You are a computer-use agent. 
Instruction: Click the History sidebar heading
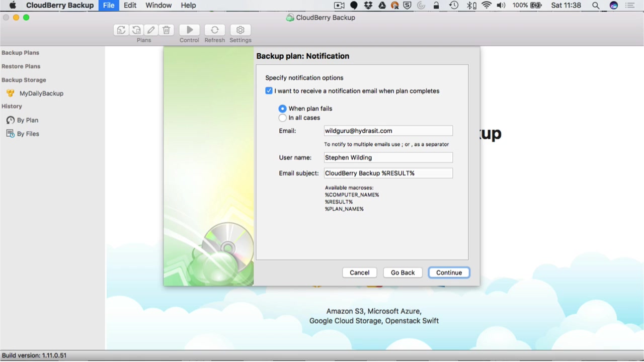tap(12, 107)
